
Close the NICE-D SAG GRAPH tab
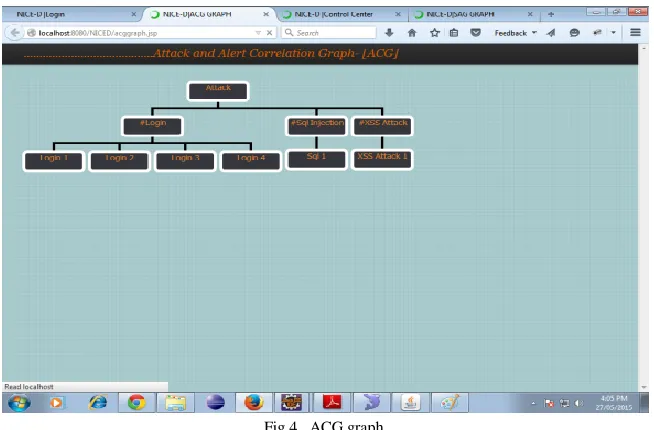[530, 14]
